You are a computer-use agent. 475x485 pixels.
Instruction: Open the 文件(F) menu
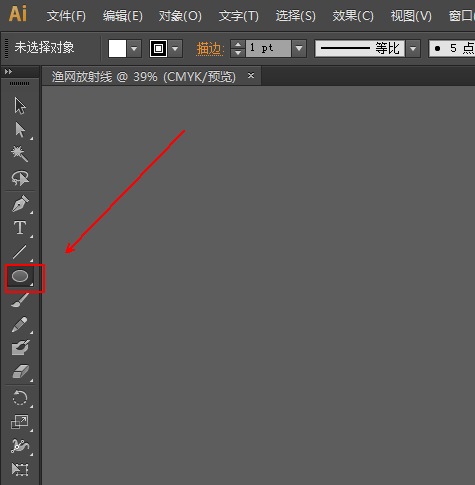[66, 16]
